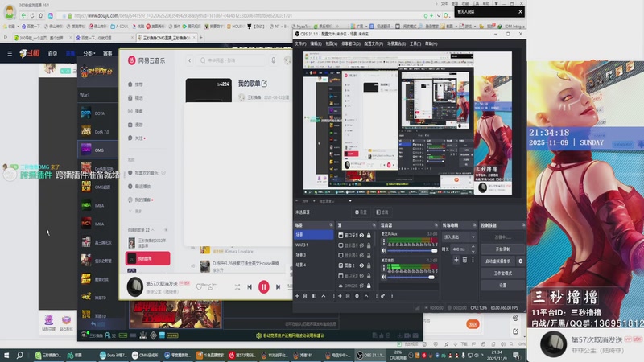Adjust desktop audio volume slider in OBS
644x362 pixels.
[x=411, y=277]
